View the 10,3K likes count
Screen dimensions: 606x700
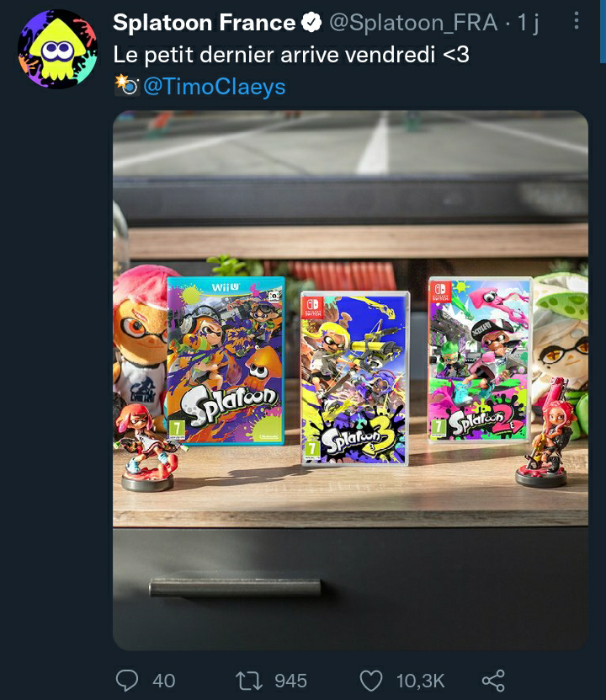(421, 681)
